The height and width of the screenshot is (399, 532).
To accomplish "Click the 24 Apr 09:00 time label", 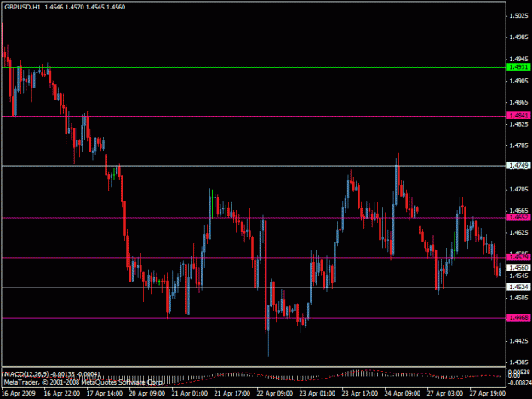I will (402, 394).
